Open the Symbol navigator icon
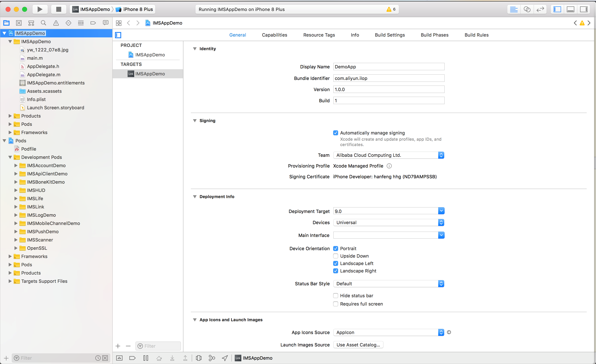 click(31, 23)
